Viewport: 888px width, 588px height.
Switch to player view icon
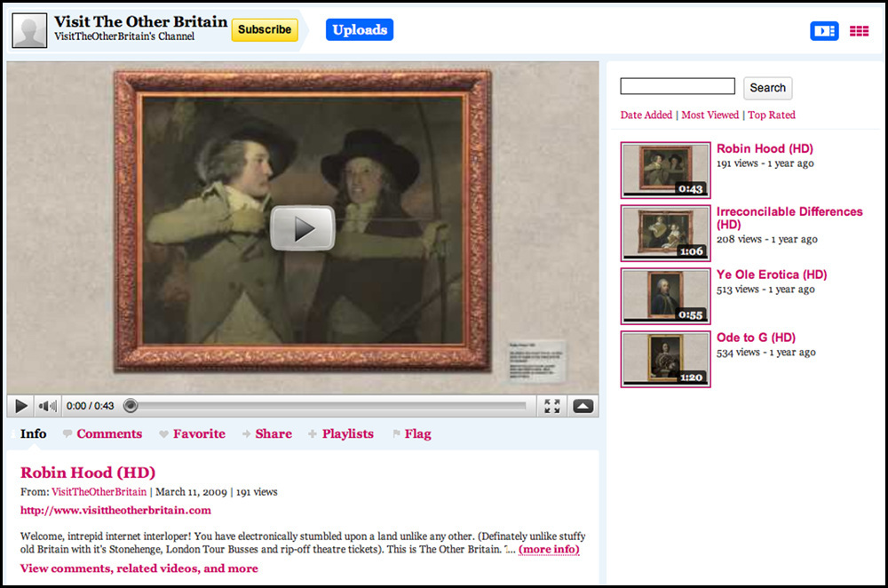point(823,30)
